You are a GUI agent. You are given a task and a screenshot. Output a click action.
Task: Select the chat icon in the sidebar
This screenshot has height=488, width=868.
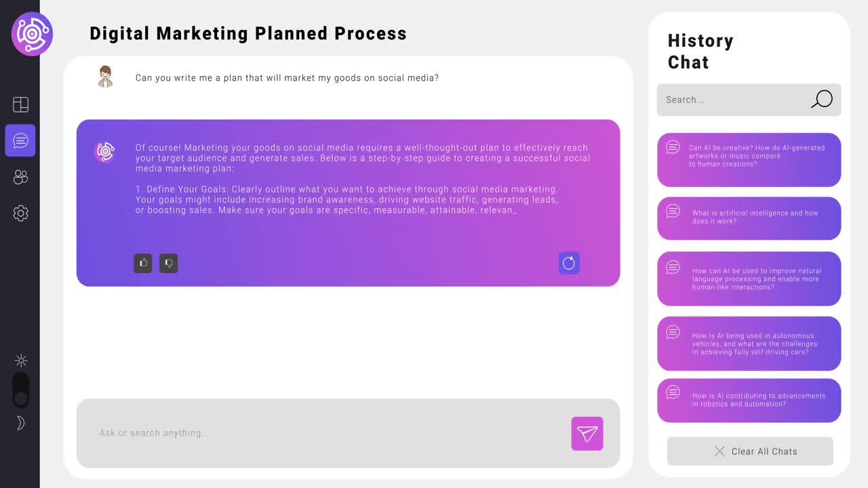point(20,141)
